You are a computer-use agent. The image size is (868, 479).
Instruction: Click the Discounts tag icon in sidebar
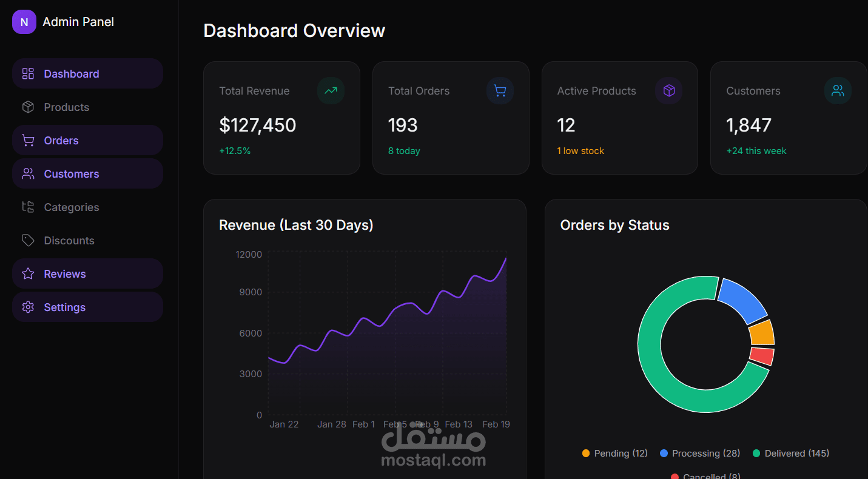coord(28,240)
